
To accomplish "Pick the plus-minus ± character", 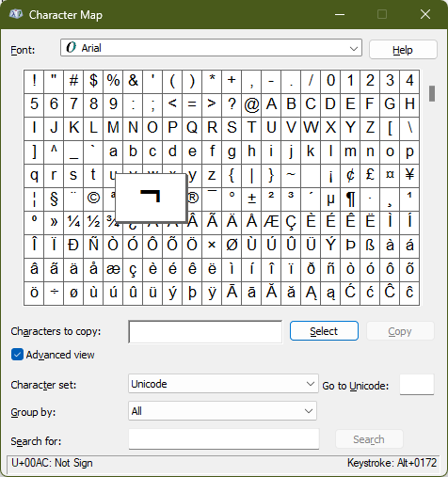I will [251, 199].
